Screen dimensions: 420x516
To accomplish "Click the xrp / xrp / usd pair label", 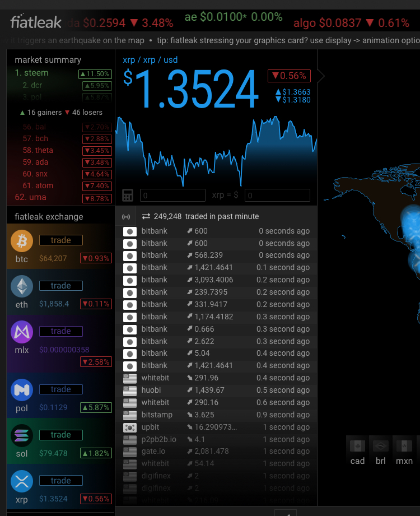I will 150,60.
